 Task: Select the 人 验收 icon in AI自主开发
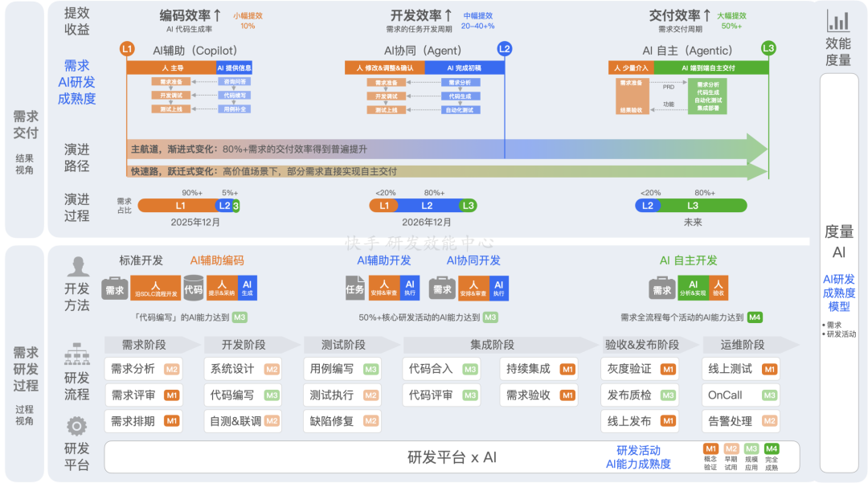pyautogui.click(x=720, y=287)
